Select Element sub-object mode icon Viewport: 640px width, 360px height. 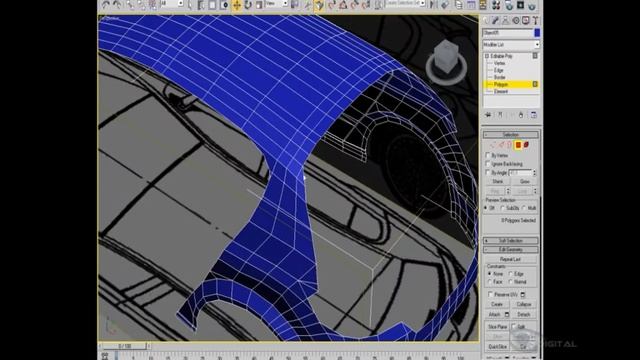[x=527, y=145]
